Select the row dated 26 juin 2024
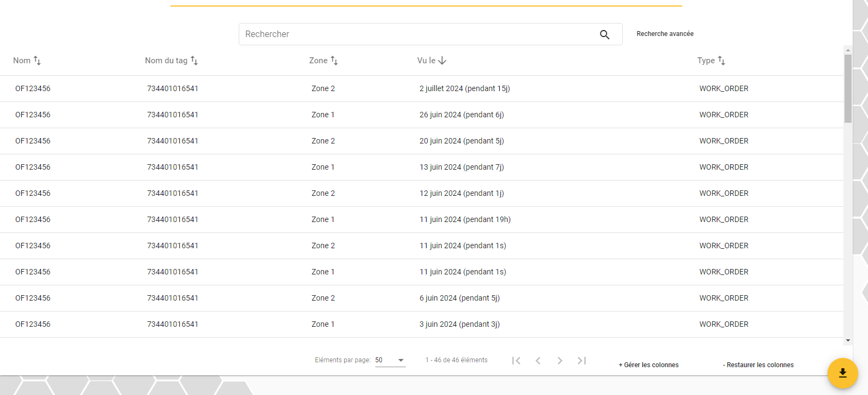The image size is (868, 395). pyautogui.click(x=422, y=115)
